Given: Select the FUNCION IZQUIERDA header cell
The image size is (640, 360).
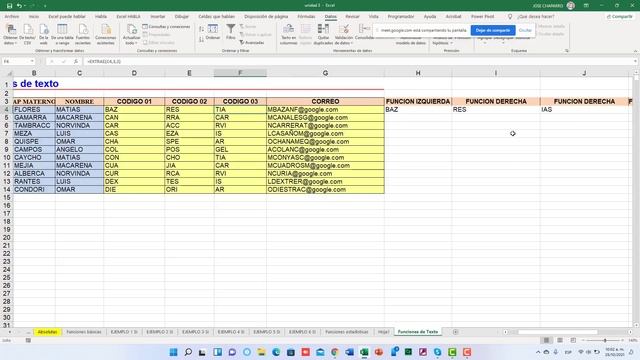Looking at the screenshot, I should [418, 101].
